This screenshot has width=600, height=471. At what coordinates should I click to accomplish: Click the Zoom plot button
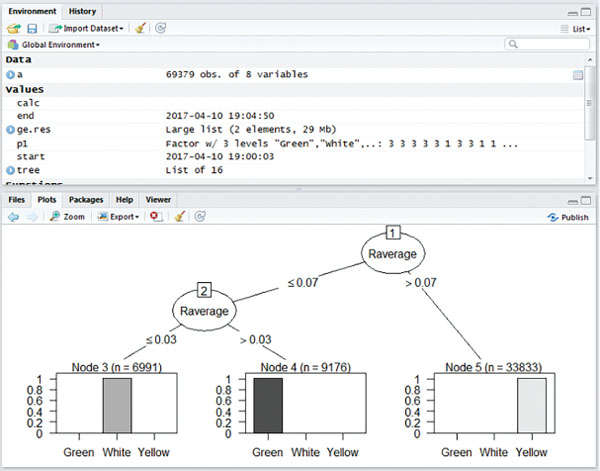click(x=67, y=216)
